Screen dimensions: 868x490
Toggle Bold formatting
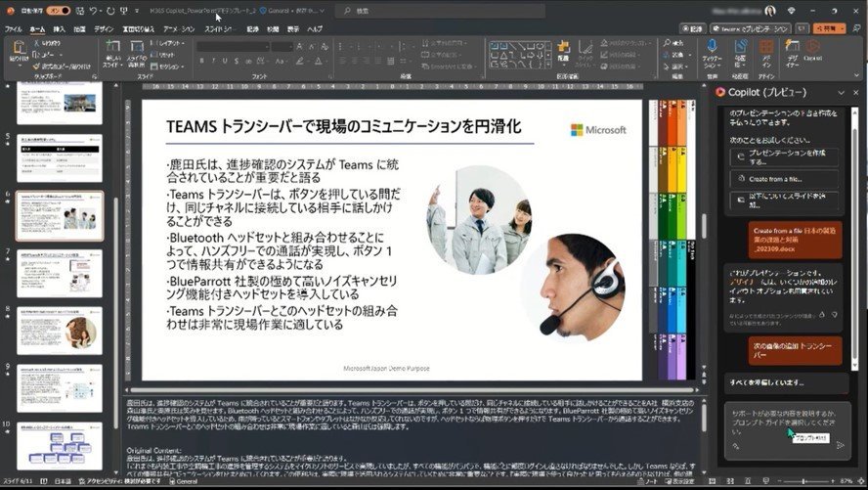coord(201,61)
